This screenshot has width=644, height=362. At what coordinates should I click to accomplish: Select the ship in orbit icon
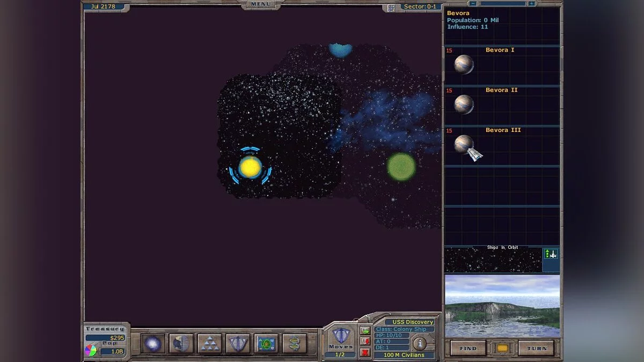pyautogui.click(x=551, y=254)
